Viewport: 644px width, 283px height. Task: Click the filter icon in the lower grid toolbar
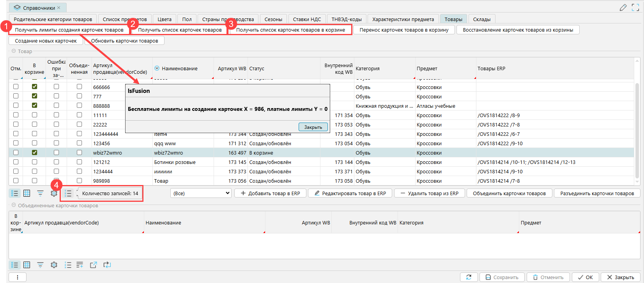coord(40,265)
